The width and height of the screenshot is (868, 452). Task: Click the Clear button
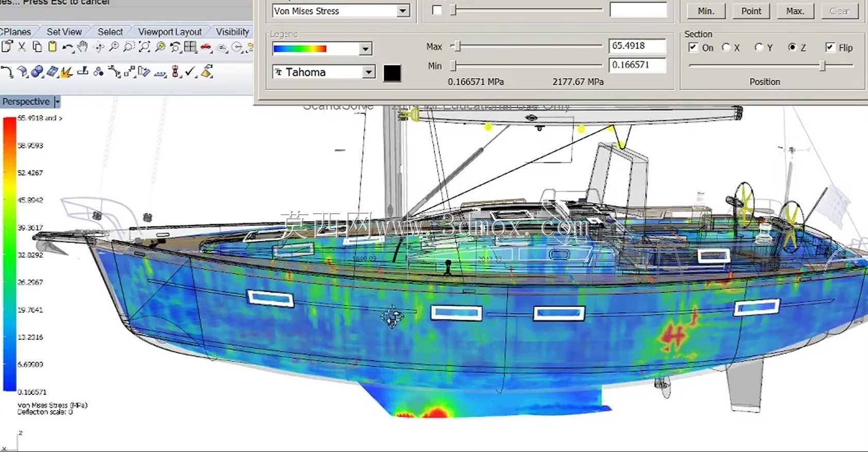[840, 11]
